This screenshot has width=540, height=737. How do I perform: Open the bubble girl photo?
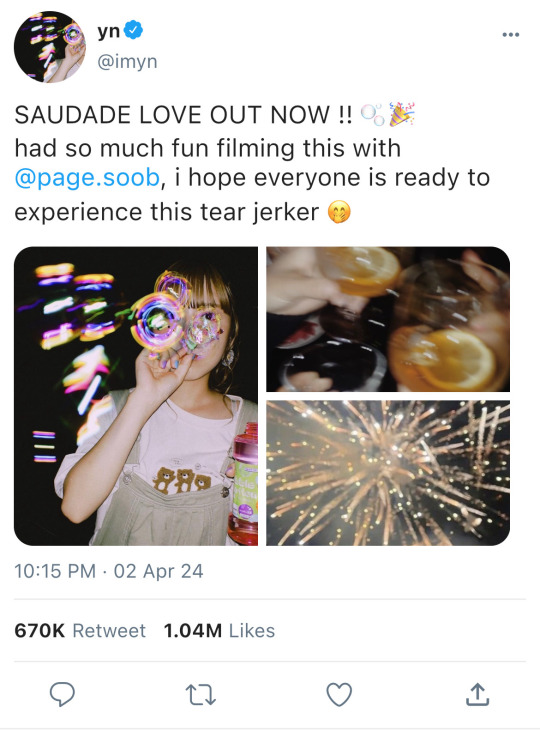tap(136, 396)
